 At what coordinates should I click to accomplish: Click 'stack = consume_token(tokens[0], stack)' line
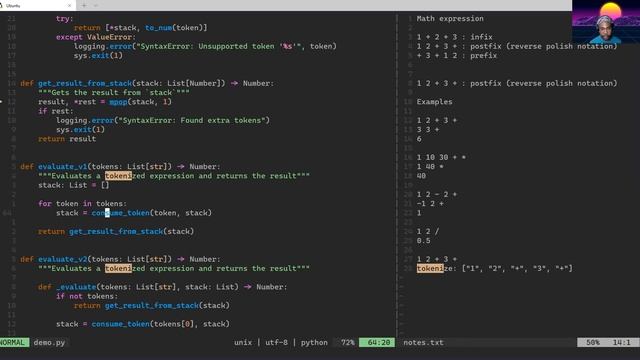[143, 324]
